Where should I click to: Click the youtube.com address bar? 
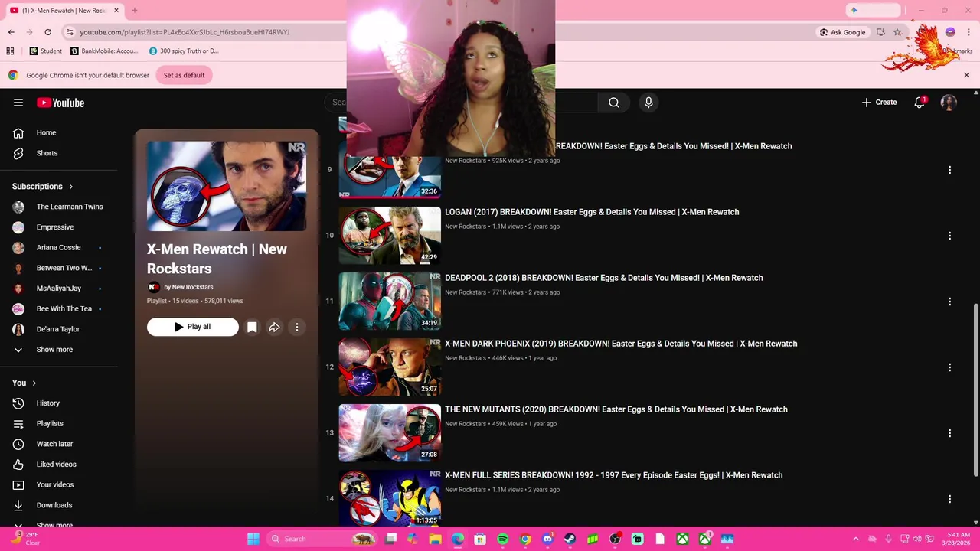[x=185, y=32]
